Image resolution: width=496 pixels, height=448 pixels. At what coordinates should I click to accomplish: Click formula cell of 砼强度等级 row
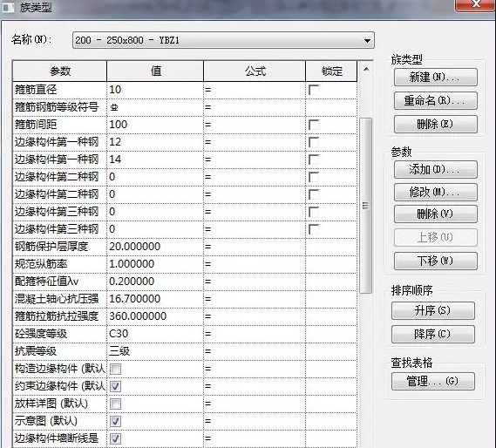(x=255, y=334)
